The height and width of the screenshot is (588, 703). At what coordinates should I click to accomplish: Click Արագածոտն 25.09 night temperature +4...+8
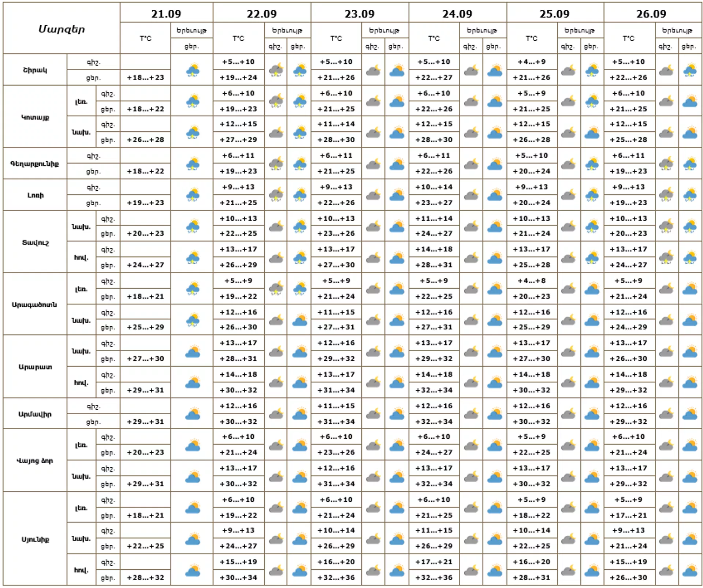click(x=532, y=281)
